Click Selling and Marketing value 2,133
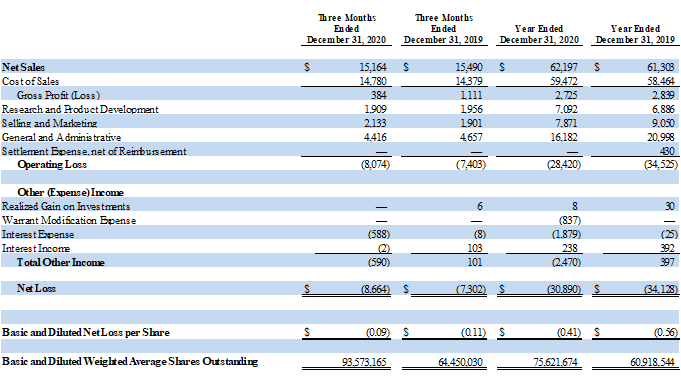 tap(376, 123)
